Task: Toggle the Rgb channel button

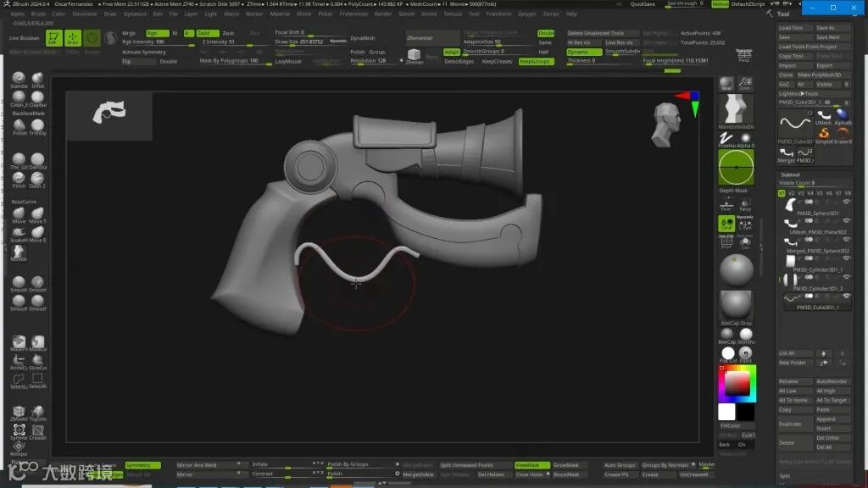Action: pyautogui.click(x=157, y=33)
